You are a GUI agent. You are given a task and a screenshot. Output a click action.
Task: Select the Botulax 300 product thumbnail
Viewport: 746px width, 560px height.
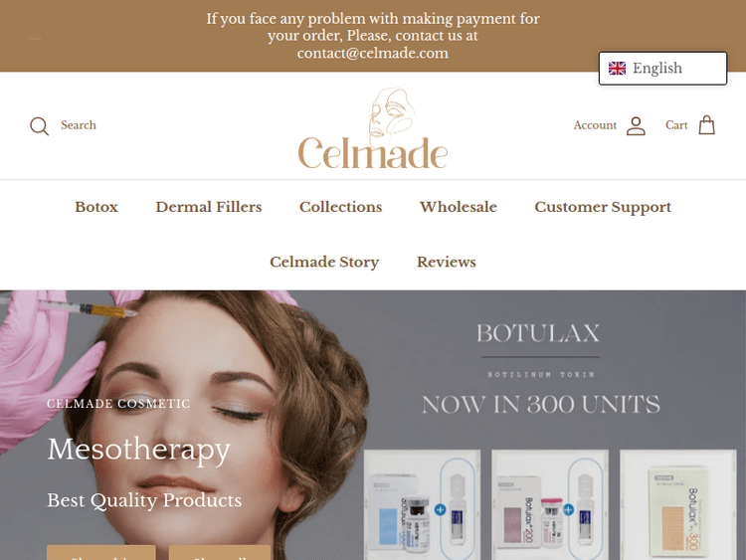[677, 505]
